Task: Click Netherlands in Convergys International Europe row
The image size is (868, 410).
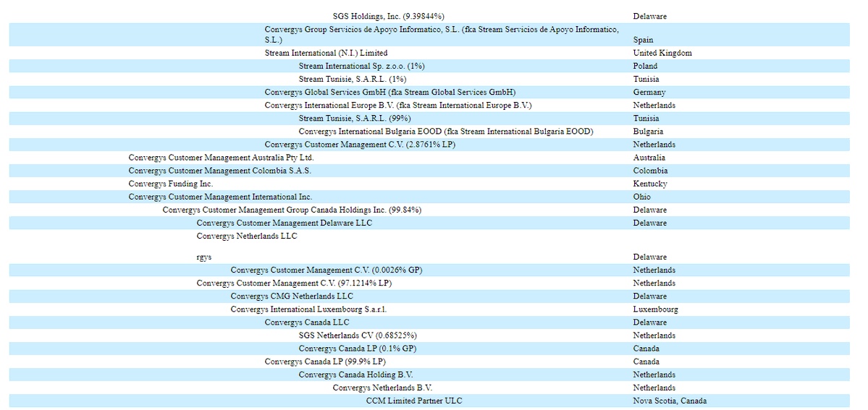Action: pos(654,105)
